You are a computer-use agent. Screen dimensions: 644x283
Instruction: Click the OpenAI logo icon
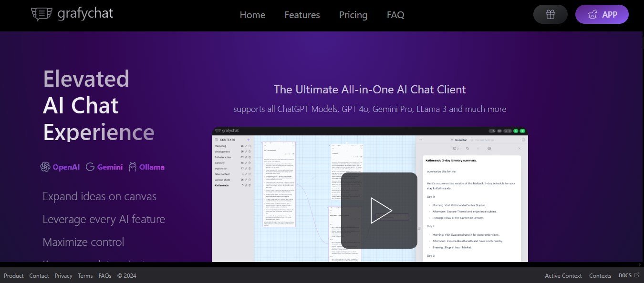pos(45,167)
